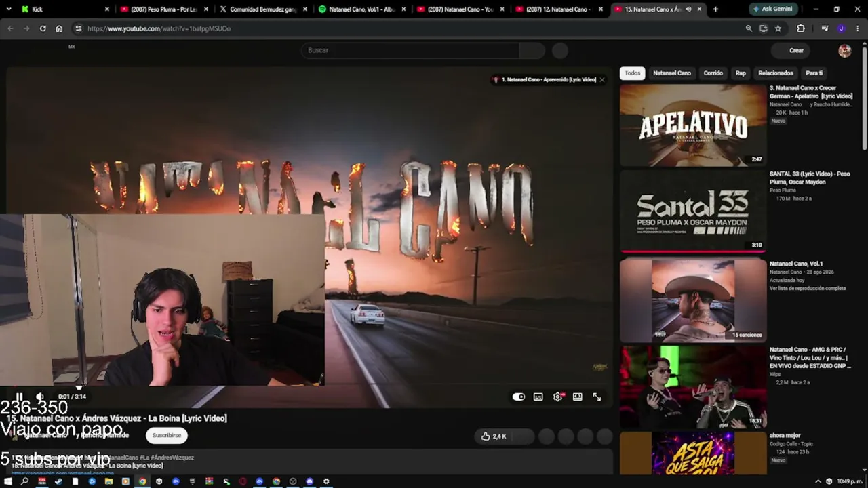Switch the player to theater mode
868x488 pixels.
coord(578,397)
